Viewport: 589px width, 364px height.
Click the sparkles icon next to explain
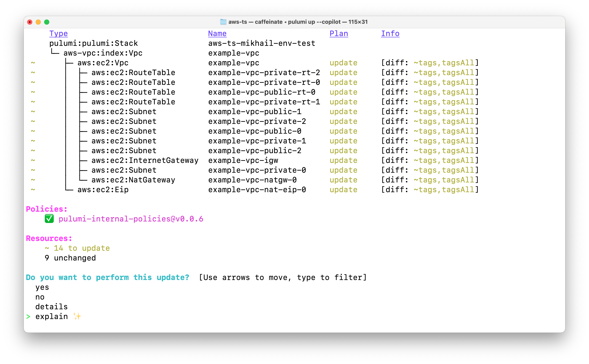[x=77, y=316]
